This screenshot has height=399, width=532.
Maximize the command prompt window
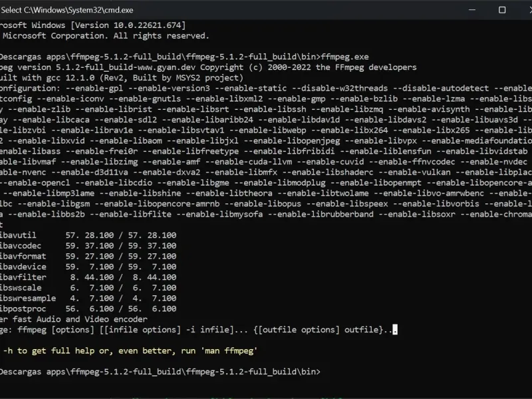pyautogui.click(x=502, y=10)
